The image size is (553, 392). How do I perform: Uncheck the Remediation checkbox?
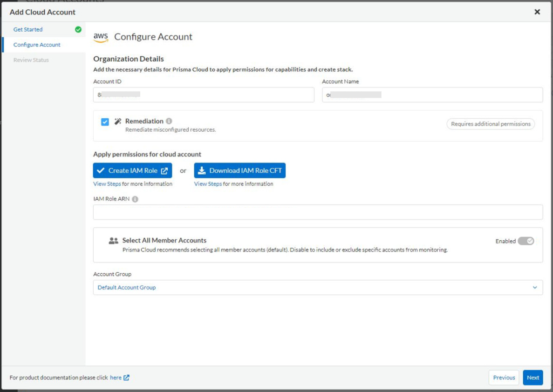pyautogui.click(x=105, y=122)
